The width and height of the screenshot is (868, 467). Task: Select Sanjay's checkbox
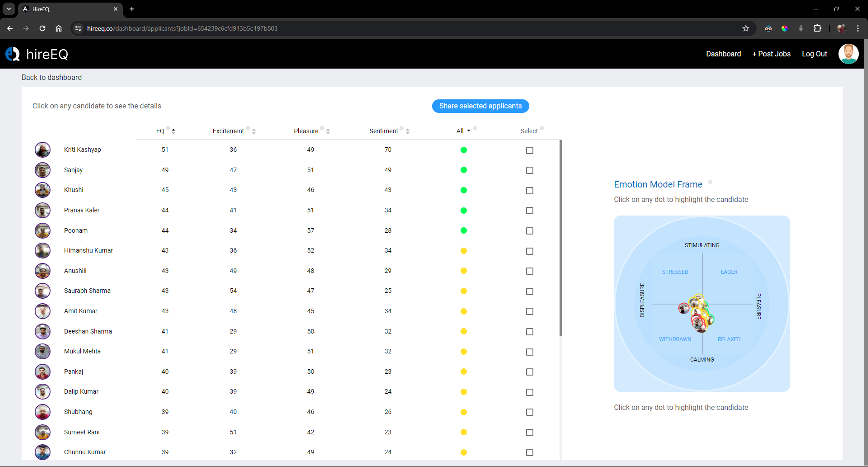[530, 170]
